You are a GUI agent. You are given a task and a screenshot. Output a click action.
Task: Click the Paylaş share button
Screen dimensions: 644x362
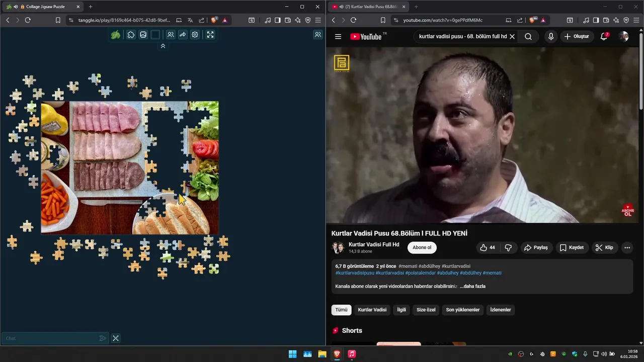(536, 247)
